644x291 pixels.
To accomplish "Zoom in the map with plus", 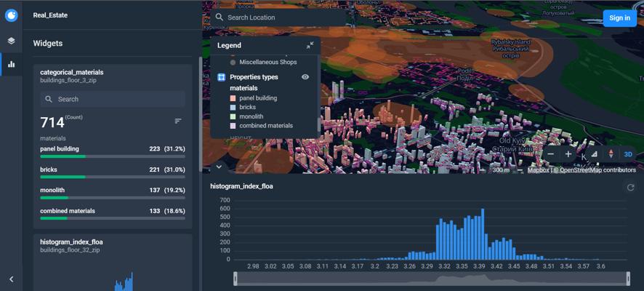I will 568,154.
